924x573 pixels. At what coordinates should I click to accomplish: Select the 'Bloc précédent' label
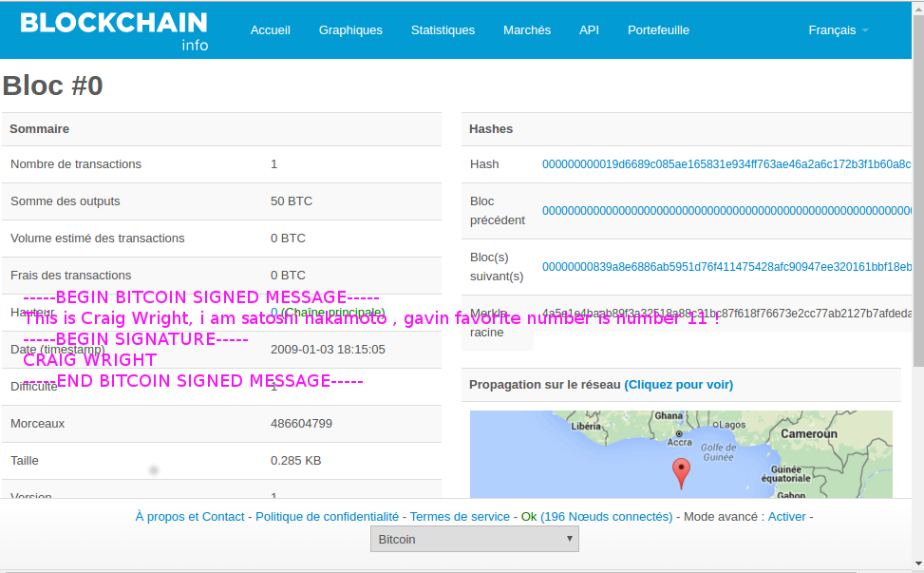498,210
